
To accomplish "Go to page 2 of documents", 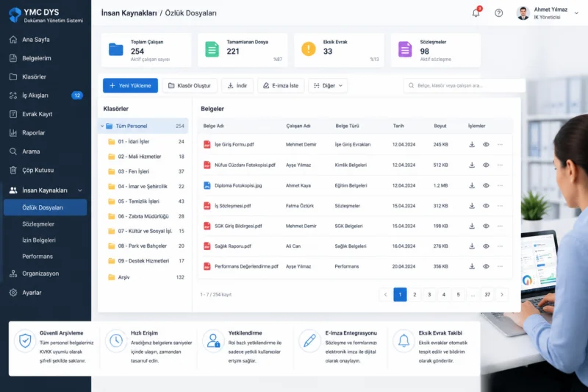I will click(415, 294).
